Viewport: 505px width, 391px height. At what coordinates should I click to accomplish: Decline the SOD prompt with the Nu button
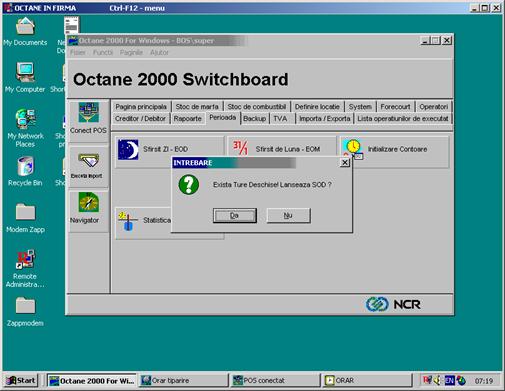point(288,215)
